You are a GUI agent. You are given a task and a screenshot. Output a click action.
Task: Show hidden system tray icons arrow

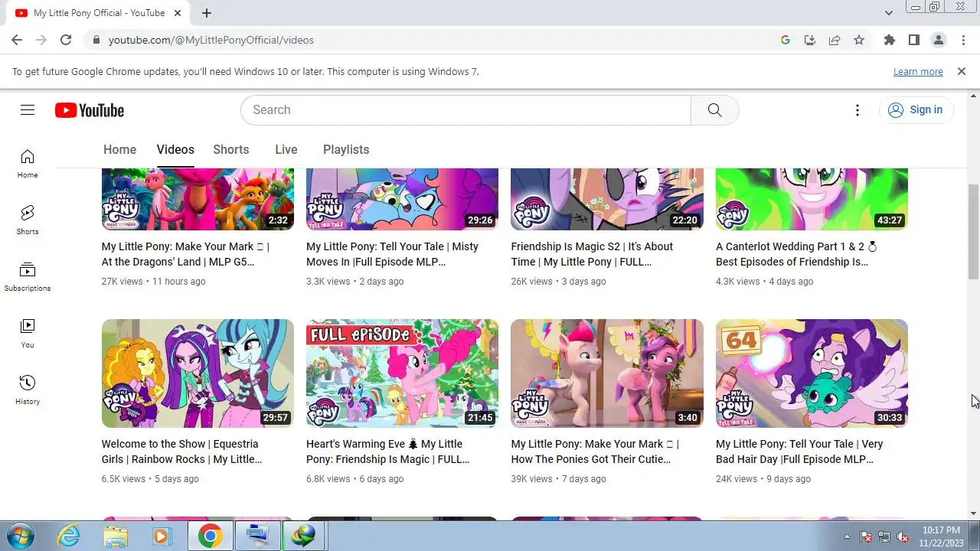(x=847, y=536)
